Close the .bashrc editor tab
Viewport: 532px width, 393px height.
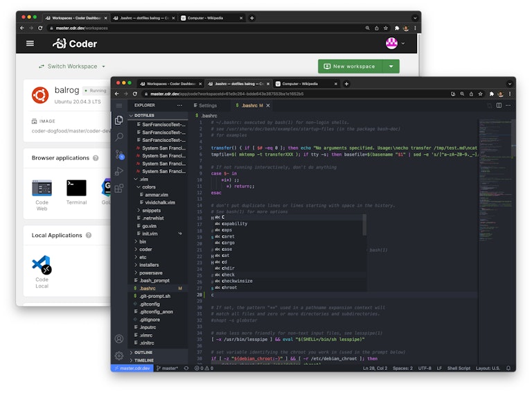(268, 105)
